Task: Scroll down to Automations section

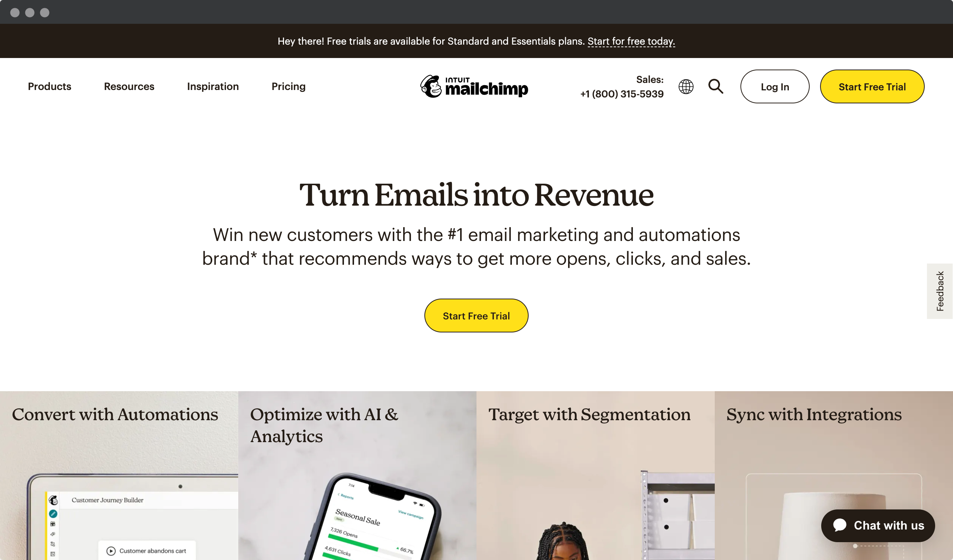Action: (115, 415)
